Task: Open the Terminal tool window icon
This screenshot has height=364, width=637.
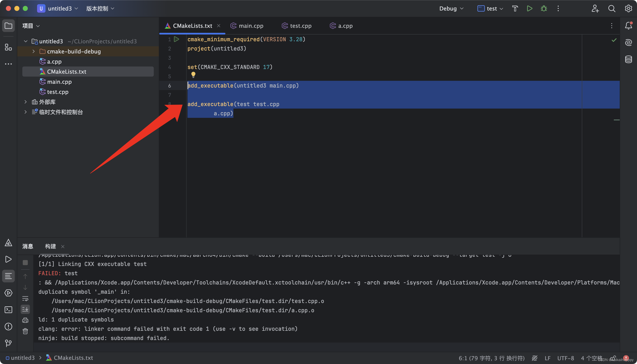Action: tap(8, 310)
